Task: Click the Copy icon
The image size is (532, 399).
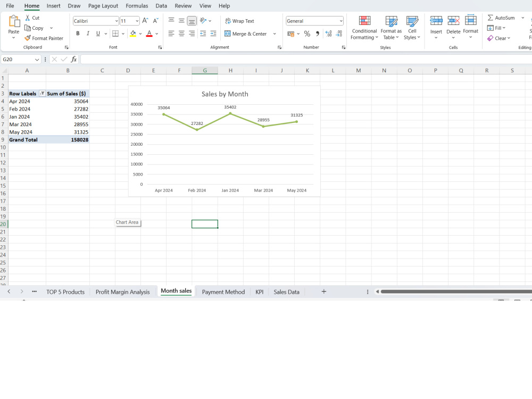Action: [28, 28]
